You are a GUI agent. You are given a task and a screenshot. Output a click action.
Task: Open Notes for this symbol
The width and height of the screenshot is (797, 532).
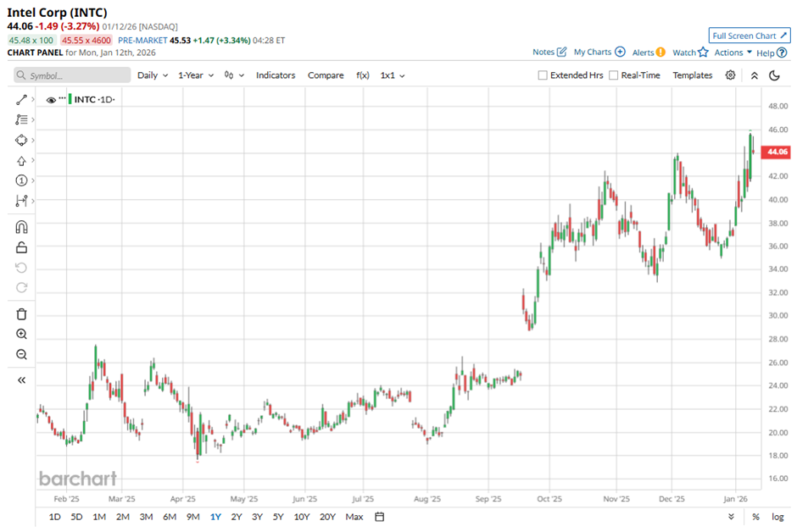549,52
